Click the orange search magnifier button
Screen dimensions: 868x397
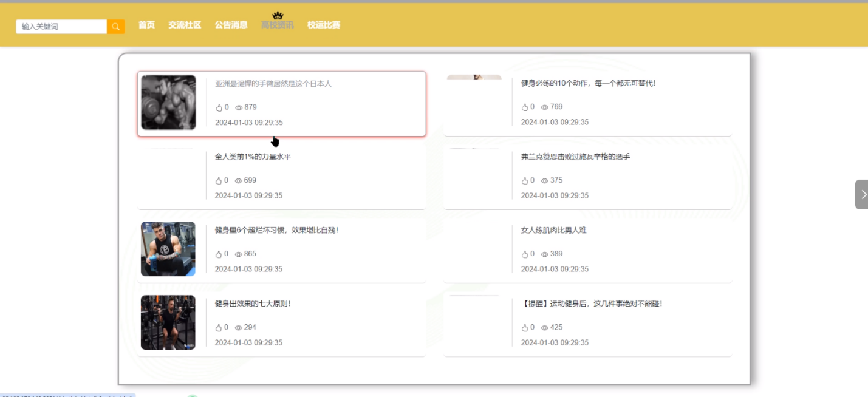click(116, 27)
